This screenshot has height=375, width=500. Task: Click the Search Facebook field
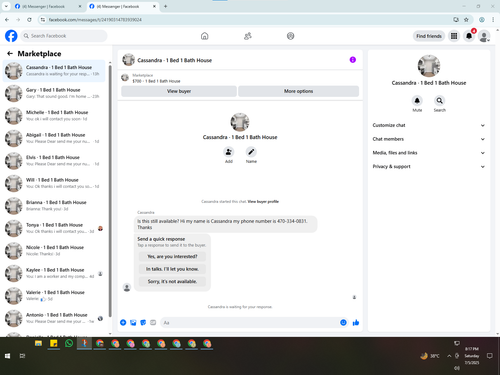pos(64,36)
